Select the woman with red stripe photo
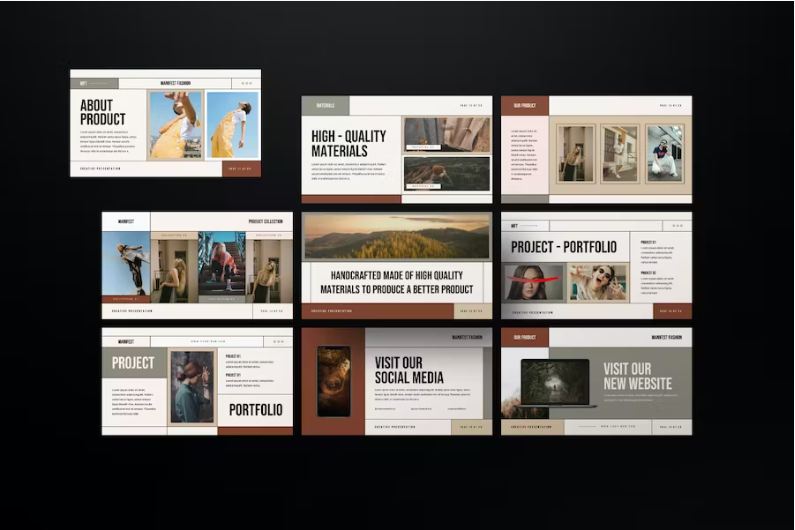The image size is (795, 530). click(x=533, y=282)
